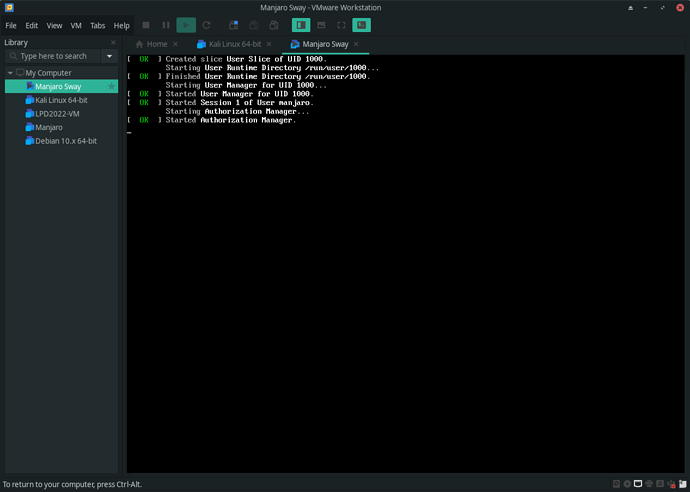This screenshot has height=492, width=690.
Task: Click the Power Off stop button
Action: 146,26
